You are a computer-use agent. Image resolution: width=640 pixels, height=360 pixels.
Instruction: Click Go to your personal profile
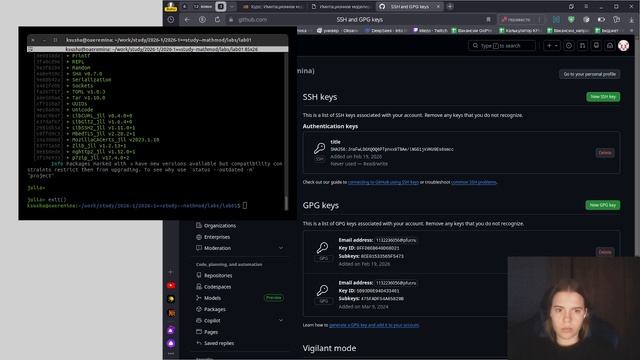pyautogui.click(x=589, y=74)
